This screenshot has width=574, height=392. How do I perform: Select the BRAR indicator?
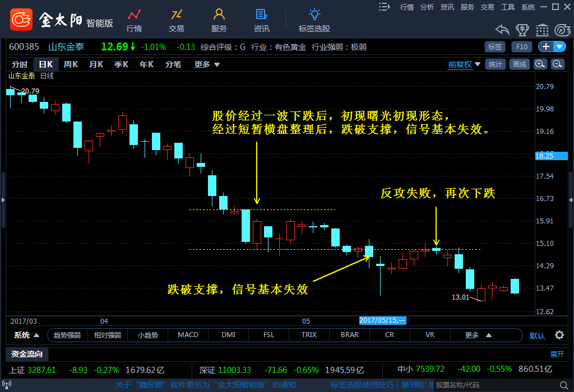pos(350,335)
